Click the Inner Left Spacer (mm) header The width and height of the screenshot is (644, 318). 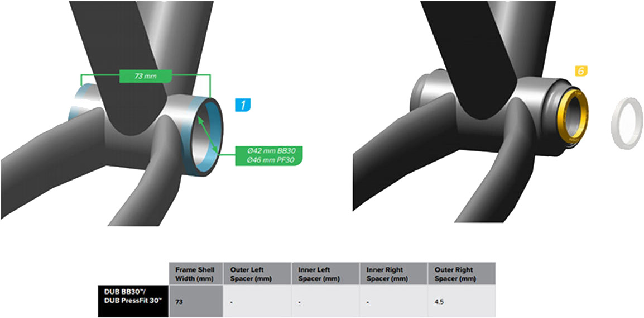coord(325,274)
